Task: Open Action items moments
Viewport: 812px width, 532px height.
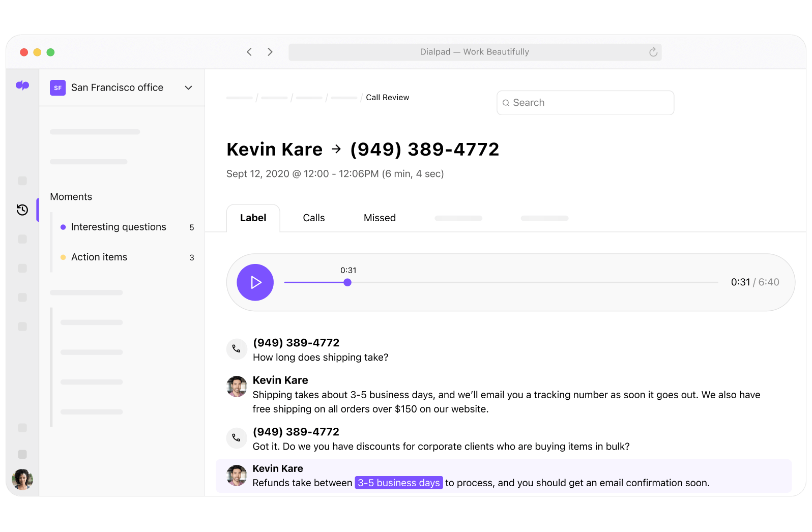Action: [99, 257]
